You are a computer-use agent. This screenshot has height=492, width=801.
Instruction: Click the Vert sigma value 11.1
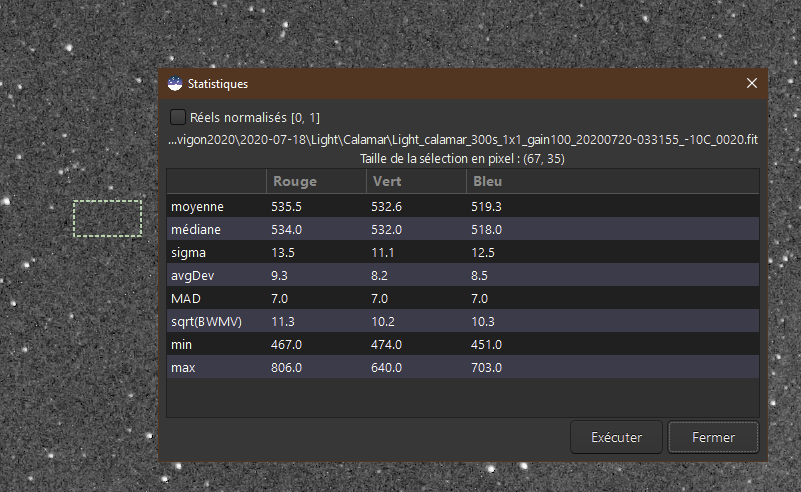(382, 252)
